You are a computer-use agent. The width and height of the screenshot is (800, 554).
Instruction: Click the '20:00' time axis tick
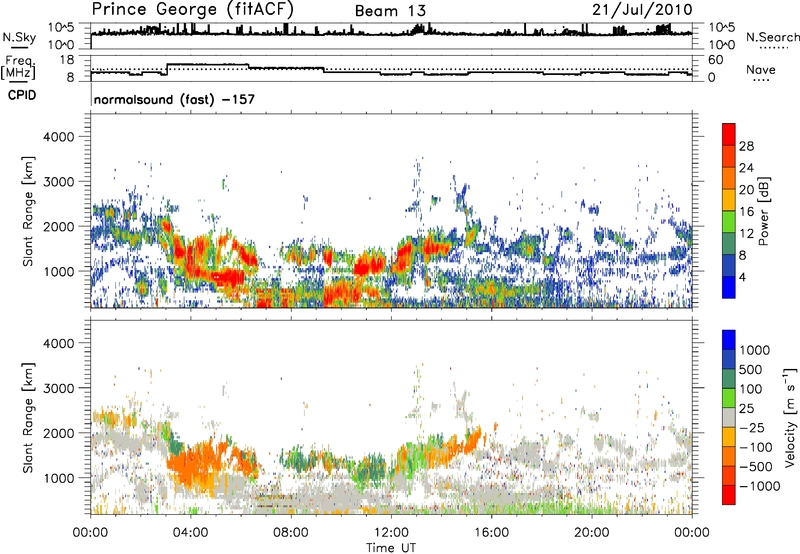click(x=591, y=533)
